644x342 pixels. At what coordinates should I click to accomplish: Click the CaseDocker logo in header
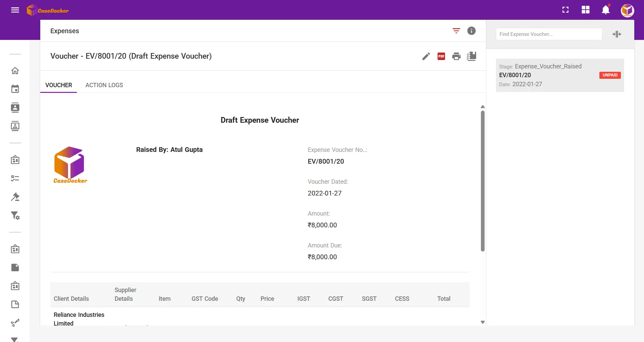tap(48, 10)
